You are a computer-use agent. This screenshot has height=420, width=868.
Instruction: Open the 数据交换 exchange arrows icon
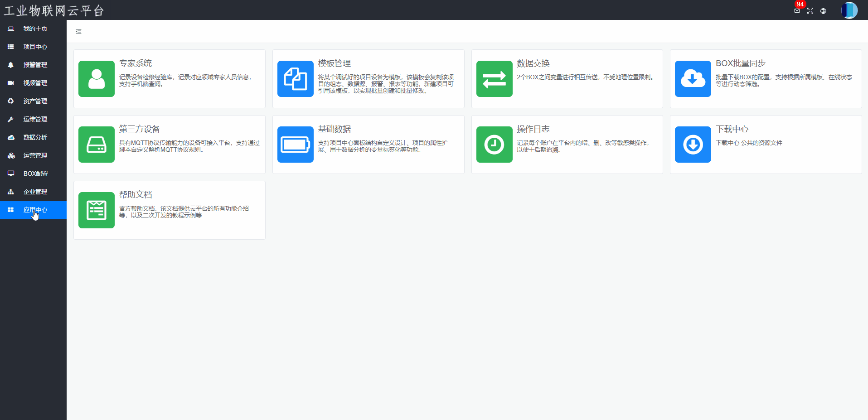pos(494,79)
